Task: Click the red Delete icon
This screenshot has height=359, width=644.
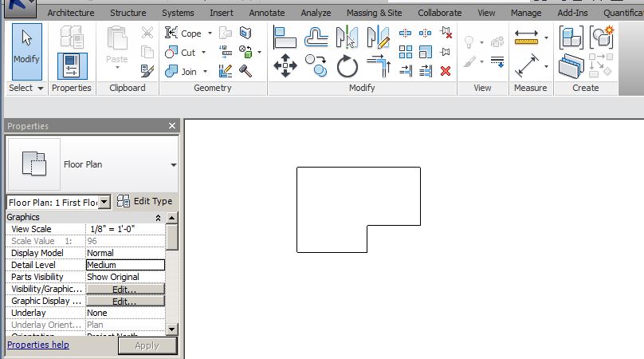Action: (446, 70)
